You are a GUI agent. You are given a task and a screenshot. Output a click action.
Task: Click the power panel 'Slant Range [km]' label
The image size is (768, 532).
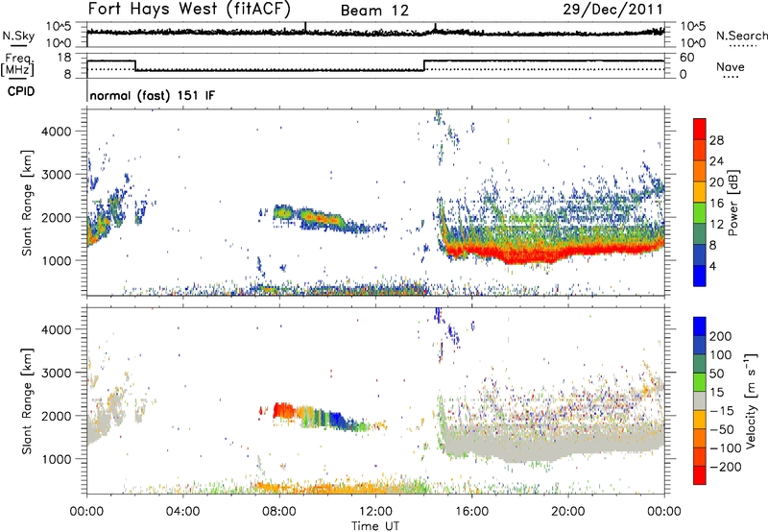click(x=27, y=203)
